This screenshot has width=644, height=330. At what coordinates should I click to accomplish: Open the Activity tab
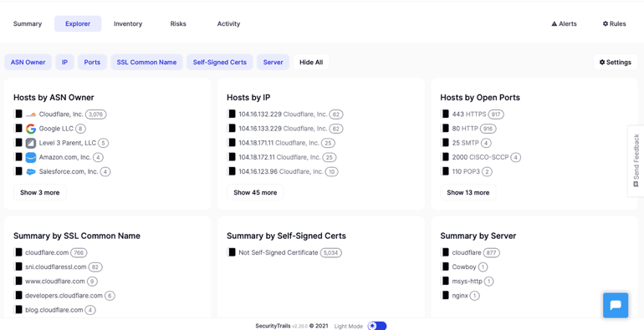pyautogui.click(x=229, y=23)
